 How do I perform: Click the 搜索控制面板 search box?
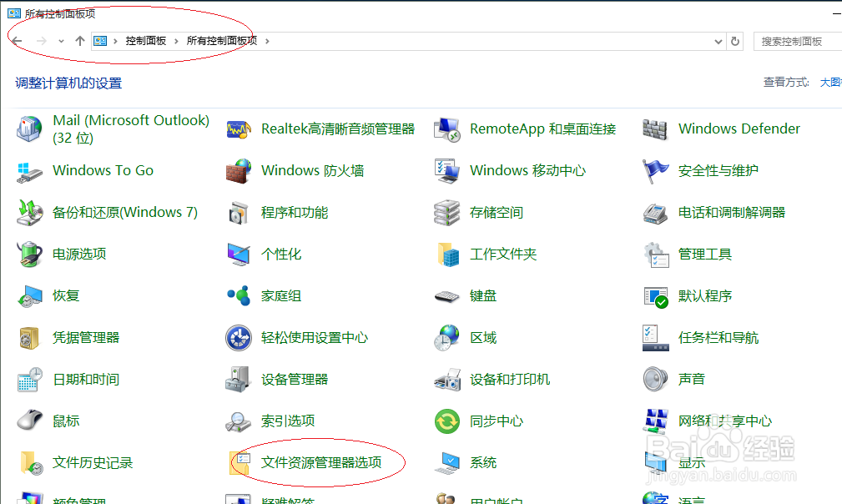coord(798,42)
